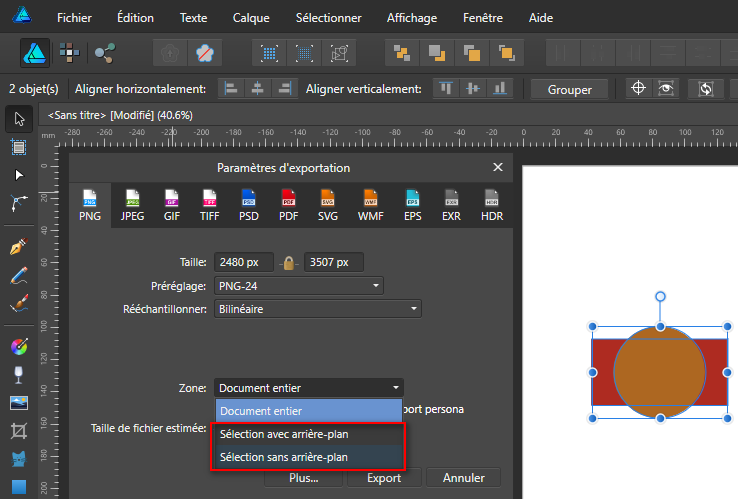
Task: Open the Édition menu
Action: click(x=136, y=18)
